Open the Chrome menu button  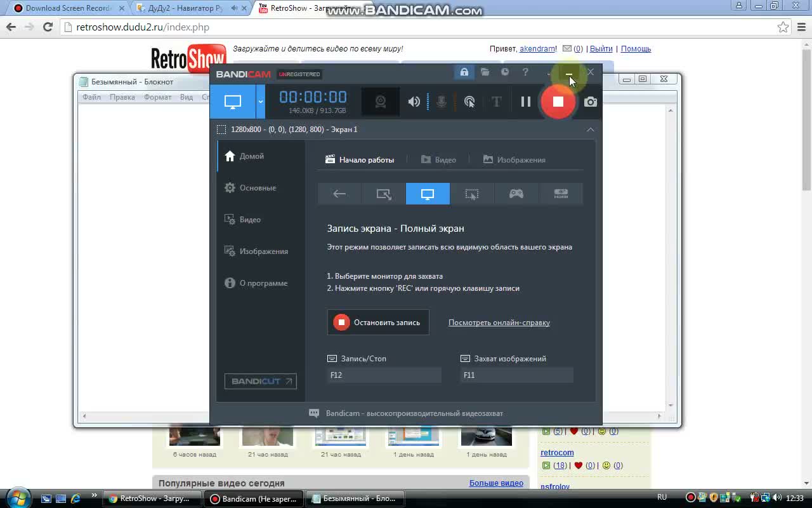[x=800, y=27]
